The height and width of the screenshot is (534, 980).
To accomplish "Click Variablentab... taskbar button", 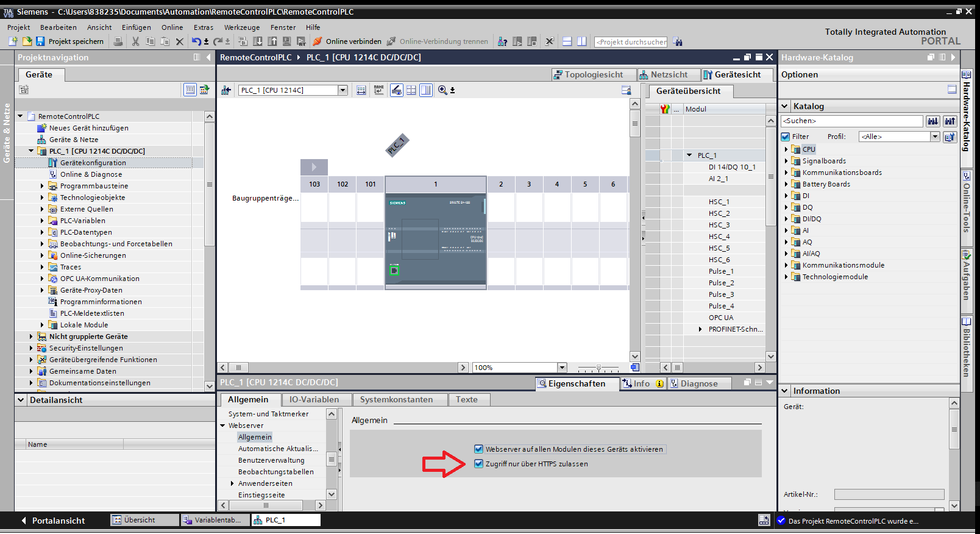I will (x=215, y=520).
